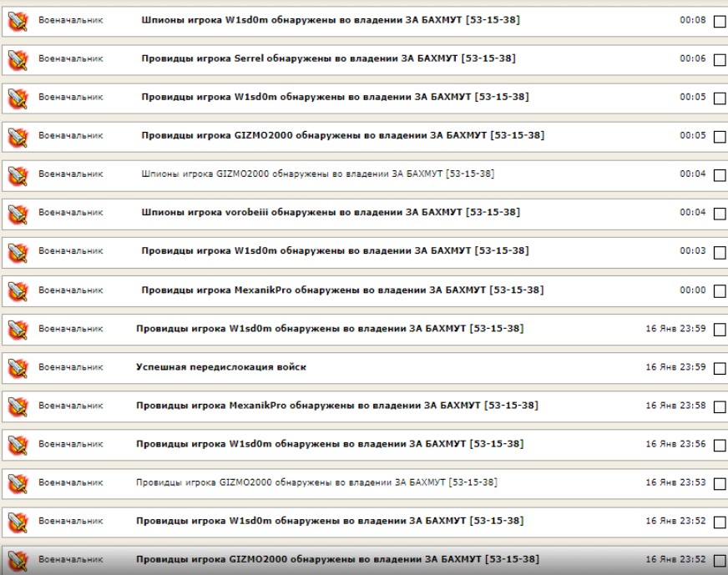Viewport: 728px width, 575px height.
Task: Tick checkbox for Успешная передислокация войск message
Action: point(720,369)
